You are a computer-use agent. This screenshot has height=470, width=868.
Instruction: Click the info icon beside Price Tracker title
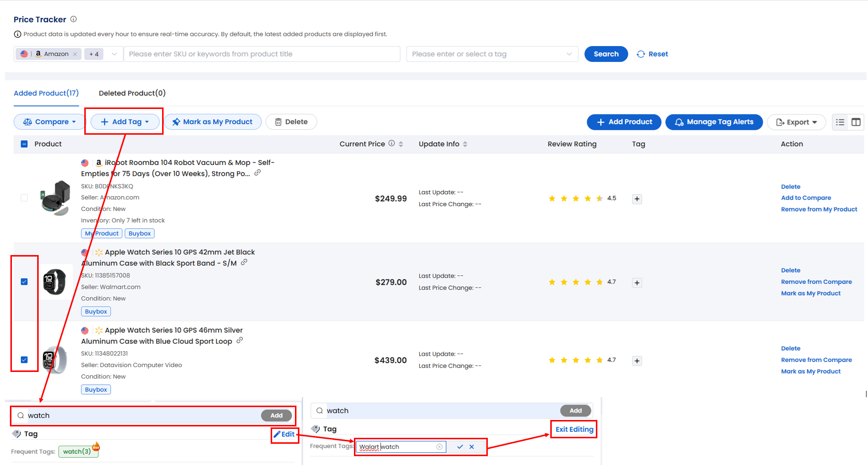73,19
